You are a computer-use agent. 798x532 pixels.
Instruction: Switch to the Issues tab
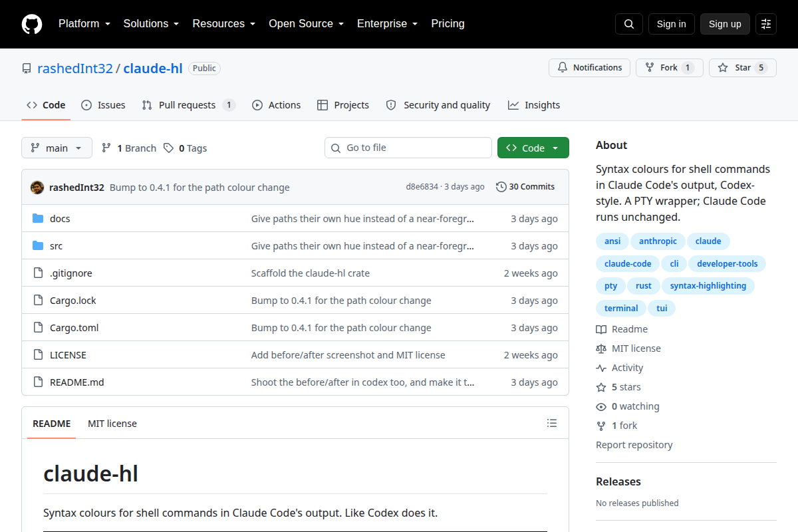pos(103,105)
